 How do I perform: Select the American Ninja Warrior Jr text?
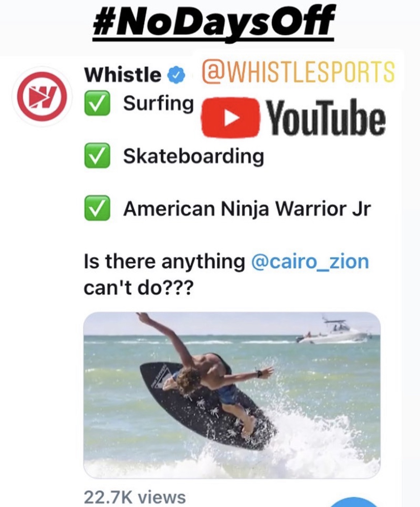tap(247, 209)
